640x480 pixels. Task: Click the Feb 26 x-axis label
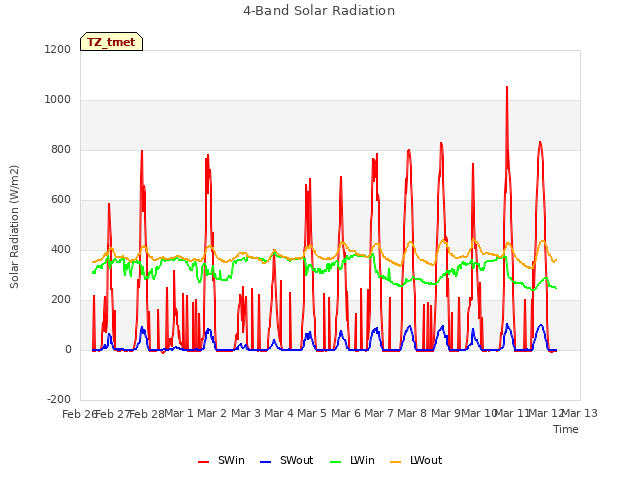pos(79,414)
